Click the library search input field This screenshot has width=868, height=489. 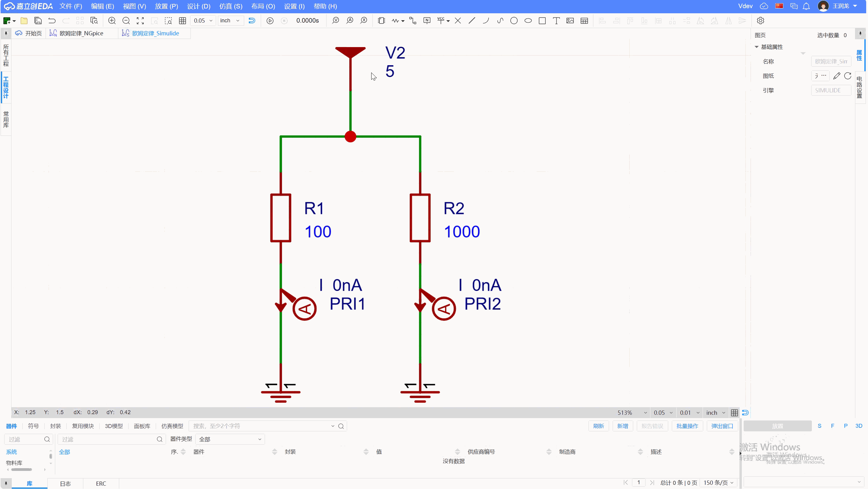pyautogui.click(x=261, y=426)
